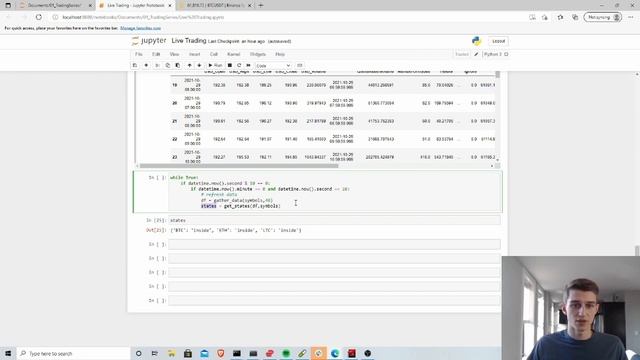Image resolution: width=640 pixels, height=360 pixels.
Task: Click the taskbar search box
Action: (73, 353)
